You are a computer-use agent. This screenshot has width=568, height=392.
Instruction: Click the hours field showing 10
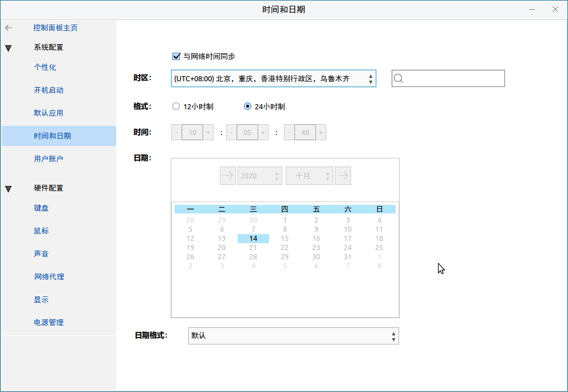point(192,132)
